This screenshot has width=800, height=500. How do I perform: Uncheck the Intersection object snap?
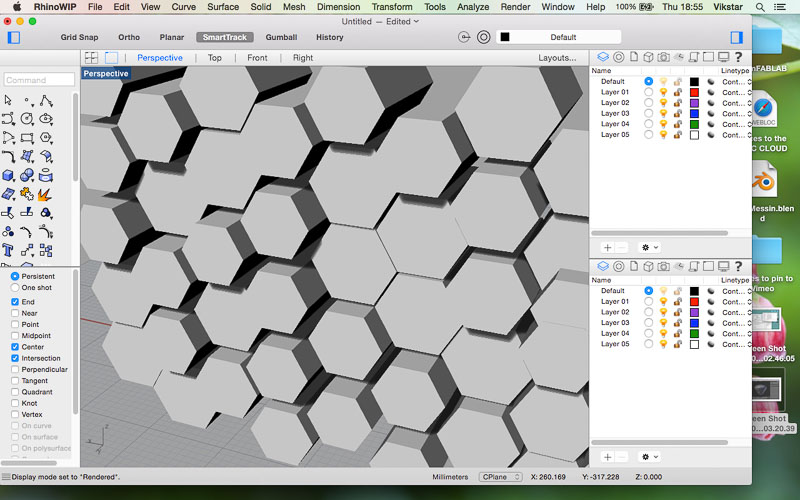pyautogui.click(x=15, y=358)
